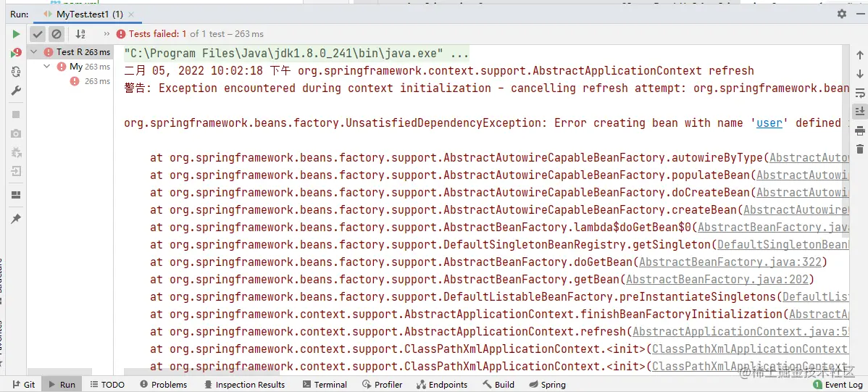
Task: Open link on the getSingleton stack line
Action: [783, 245]
